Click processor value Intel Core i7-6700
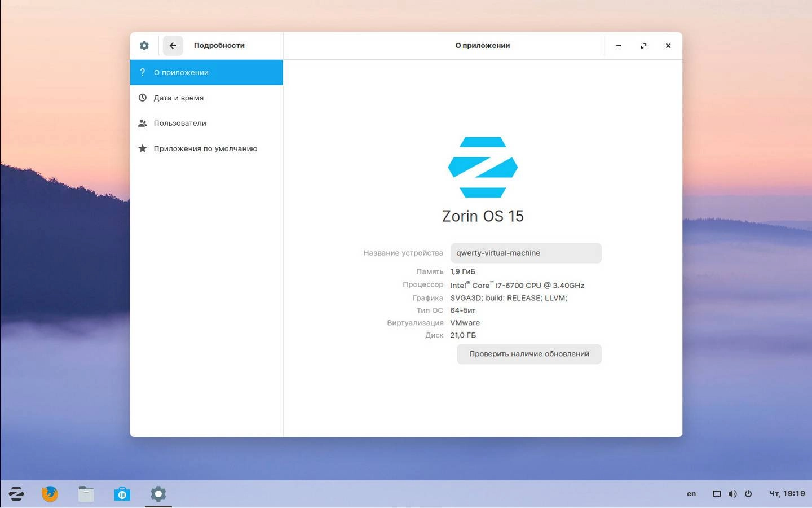The height and width of the screenshot is (508, 812). pos(517,285)
